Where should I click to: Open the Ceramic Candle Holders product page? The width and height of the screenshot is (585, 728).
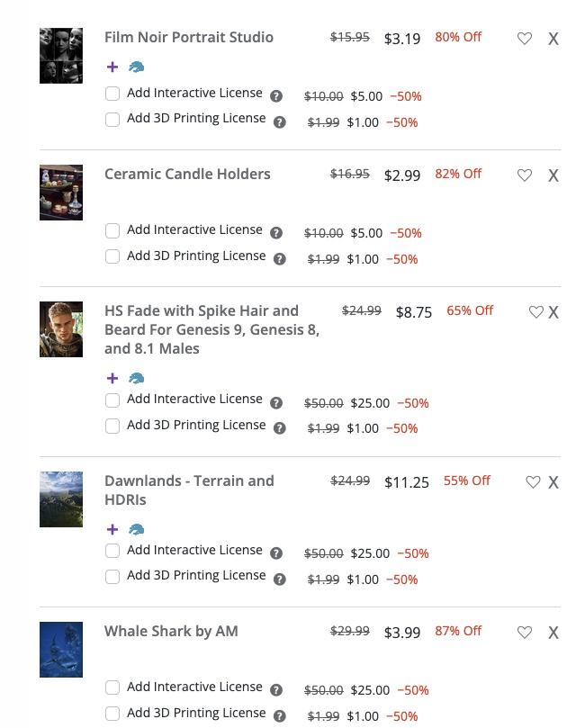[187, 174]
